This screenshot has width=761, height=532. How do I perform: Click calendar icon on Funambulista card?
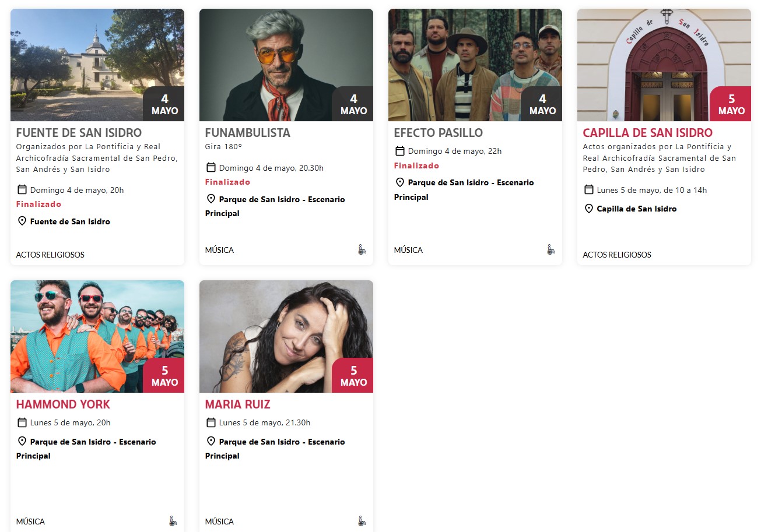211,167
